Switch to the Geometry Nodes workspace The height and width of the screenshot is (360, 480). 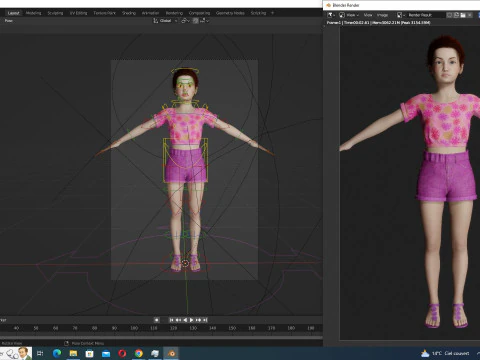pos(230,13)
